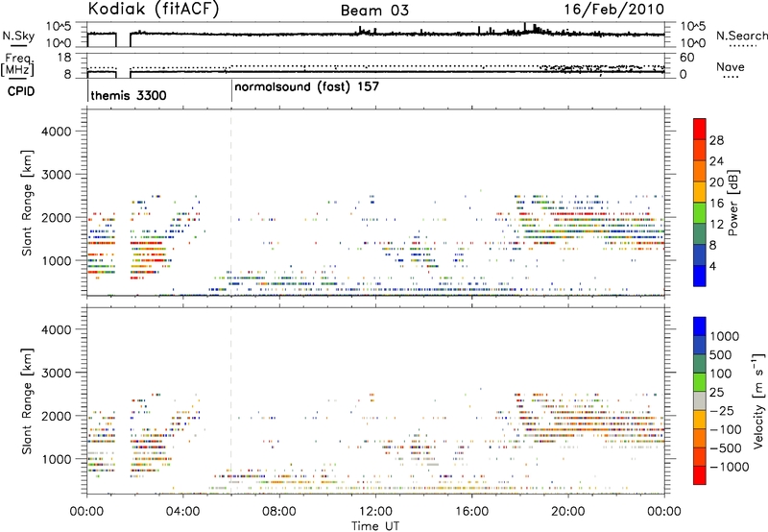Click the "12" label on Power colorbar
The width and height of the screenshot is (768, 532).
716,225
